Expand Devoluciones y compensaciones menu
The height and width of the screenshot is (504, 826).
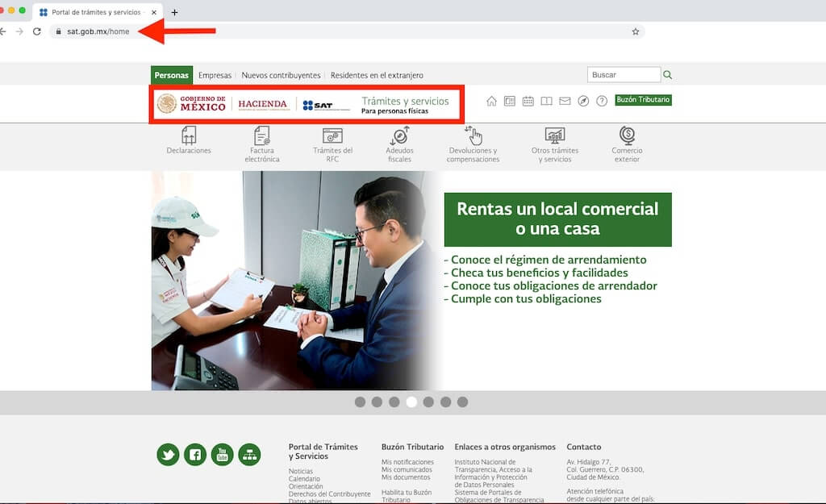[x=473, y=144]
